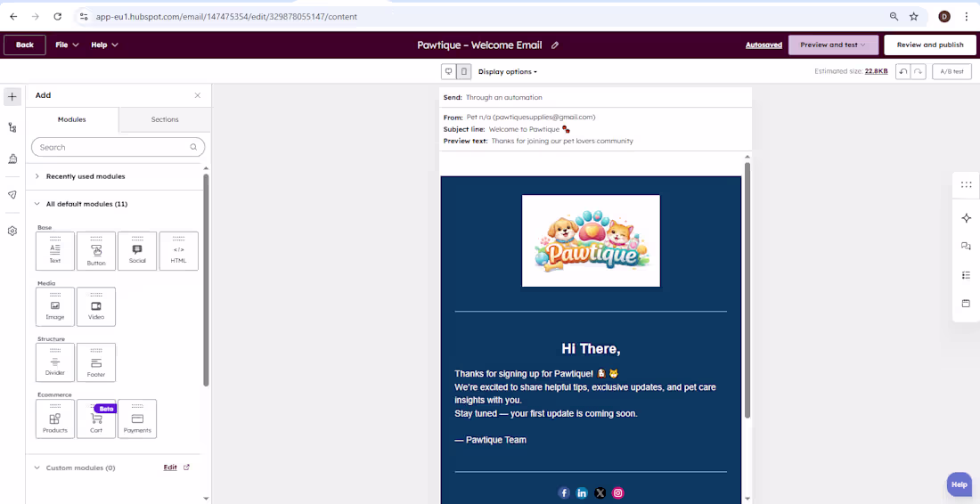
Task: Add a Text module
Action: click(55, 251)
